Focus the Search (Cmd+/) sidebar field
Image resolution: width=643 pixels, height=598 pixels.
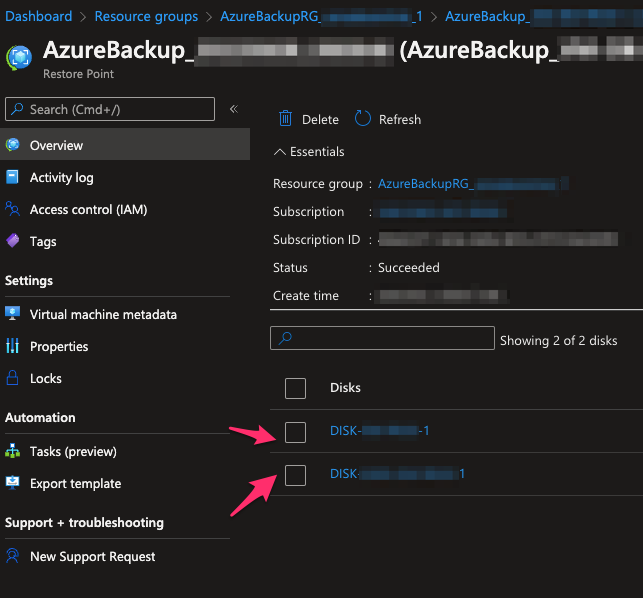(110, 109)
